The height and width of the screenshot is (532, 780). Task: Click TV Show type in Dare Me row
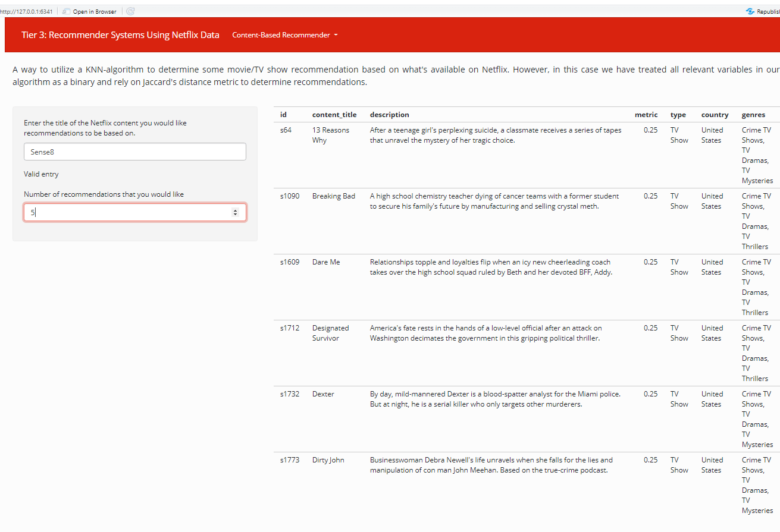point(679,267)
